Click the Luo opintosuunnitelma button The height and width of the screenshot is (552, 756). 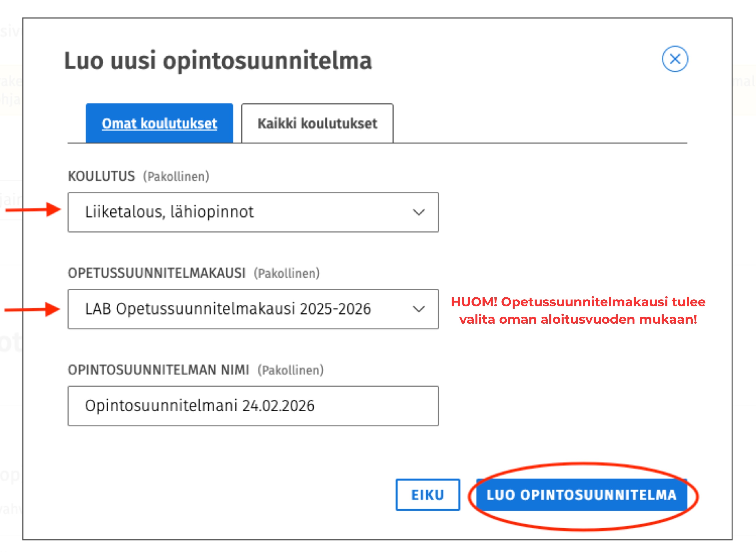click(582, 494)
